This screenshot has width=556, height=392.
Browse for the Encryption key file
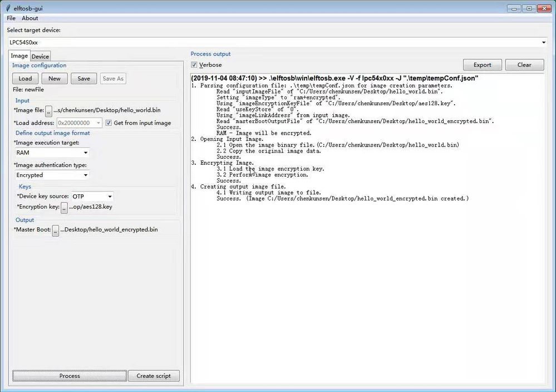64,208
